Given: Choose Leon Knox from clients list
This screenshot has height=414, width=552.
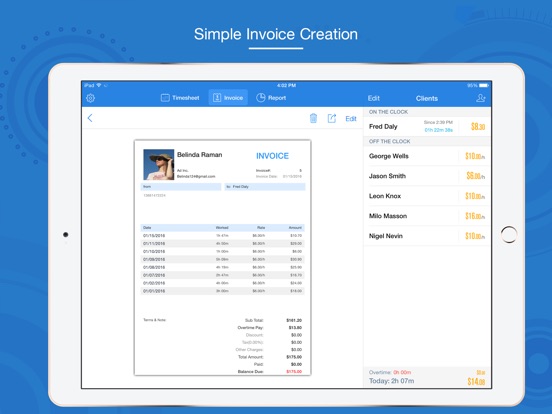Looking at the screenshot, I should pos(427,196).
